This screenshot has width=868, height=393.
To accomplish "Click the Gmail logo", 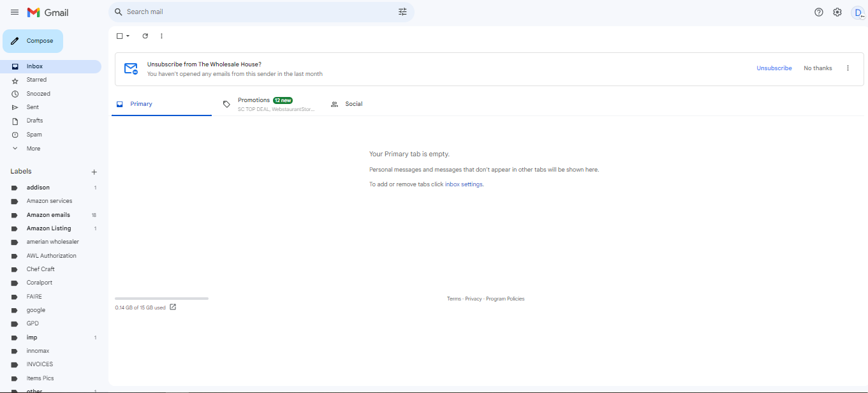I will [48, 13].
